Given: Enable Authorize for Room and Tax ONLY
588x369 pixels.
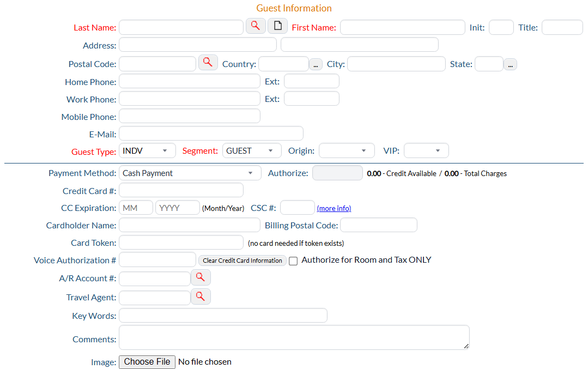Looking at the screenshot, I should point(293,261).
